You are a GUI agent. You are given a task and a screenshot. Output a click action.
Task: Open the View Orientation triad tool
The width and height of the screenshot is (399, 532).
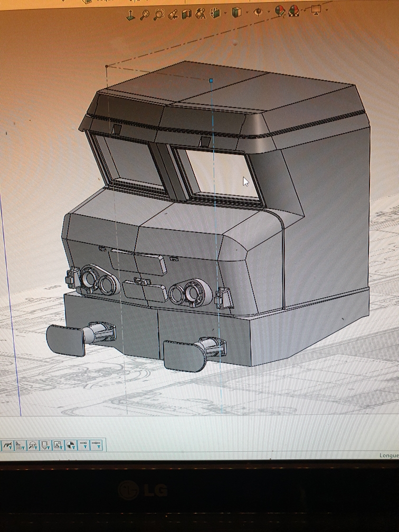131,15
